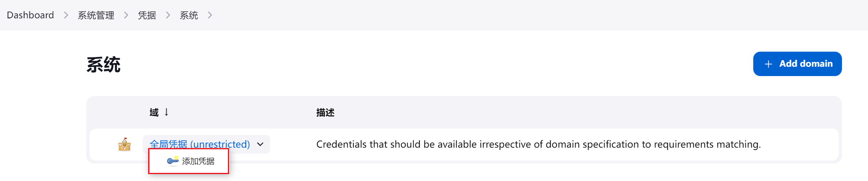This screenshot has width=868, height=181.
Task: Click the plus icon in Add domain
Action: 768,64
